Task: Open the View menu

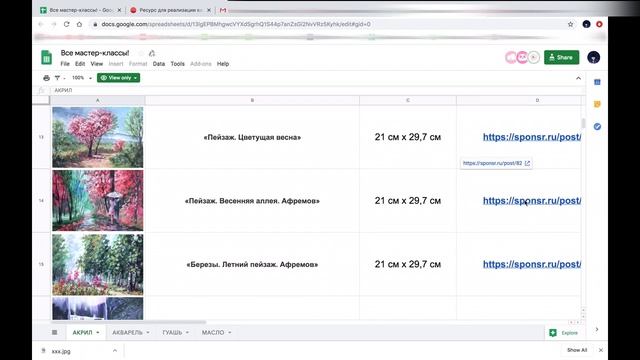Action: 97,64
